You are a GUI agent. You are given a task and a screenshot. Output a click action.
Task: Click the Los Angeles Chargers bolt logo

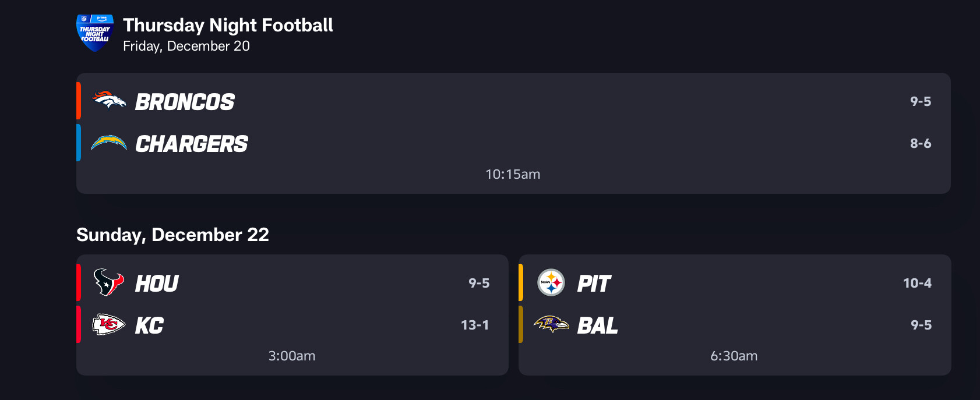click(109, 143)
